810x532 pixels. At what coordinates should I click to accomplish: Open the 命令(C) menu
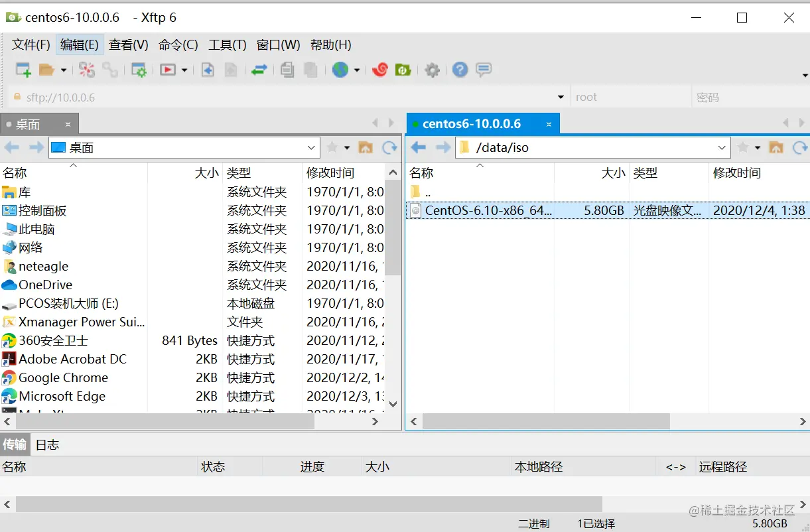(178, 44)
